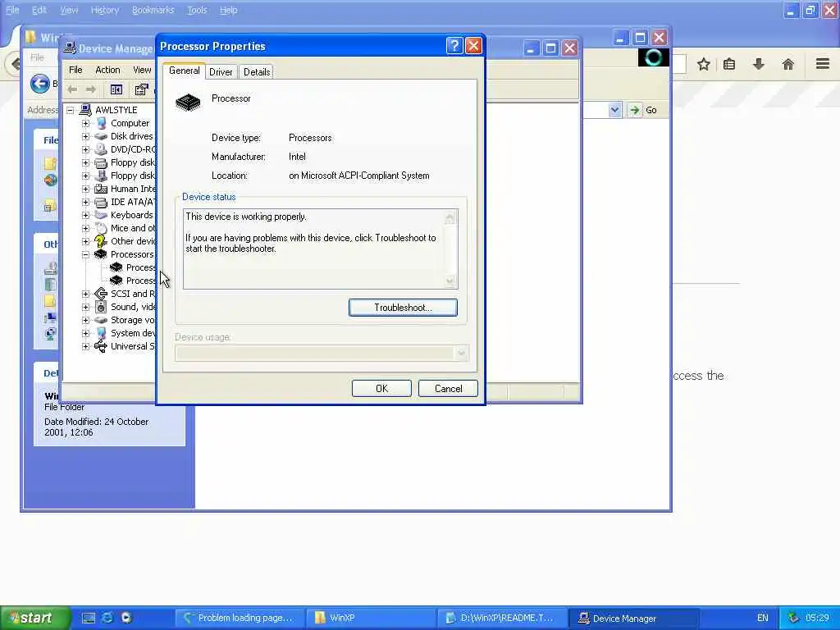The height and width of the screenshot is (630, 840).
Task: Click the EN language indicator in tray
Action: 763,618
